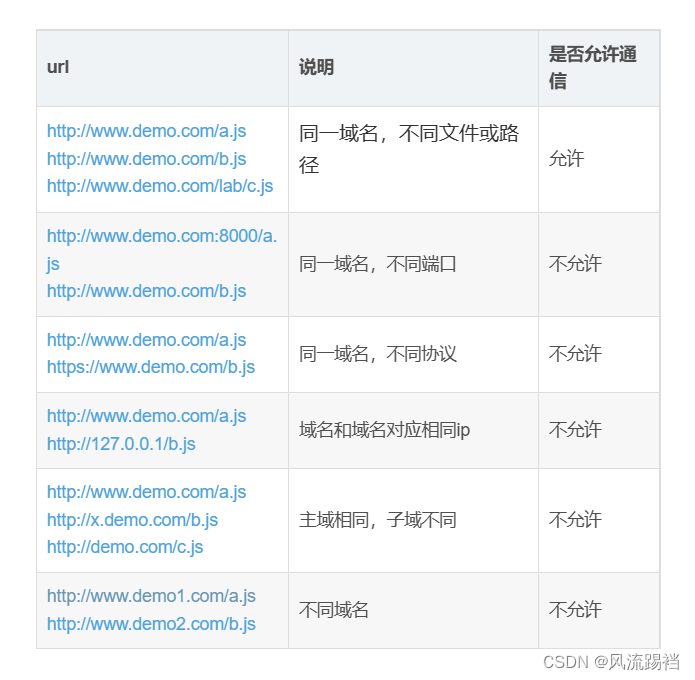
Task: Select the text '同一域名，不同端口'
Action: pyautogui.click(x=378, y=264)
